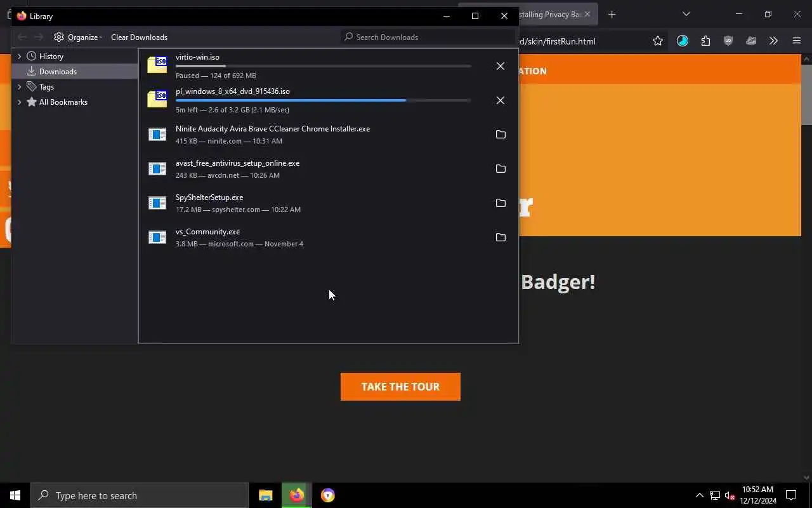The width and height of the screenshot is (812, 508).
Task: Click the Ninite installer file icon
Action: click(157, 135)
